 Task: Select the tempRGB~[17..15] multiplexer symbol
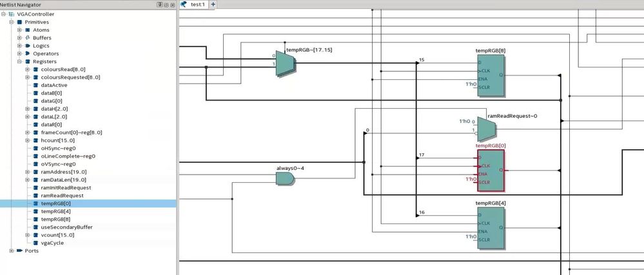286,64
